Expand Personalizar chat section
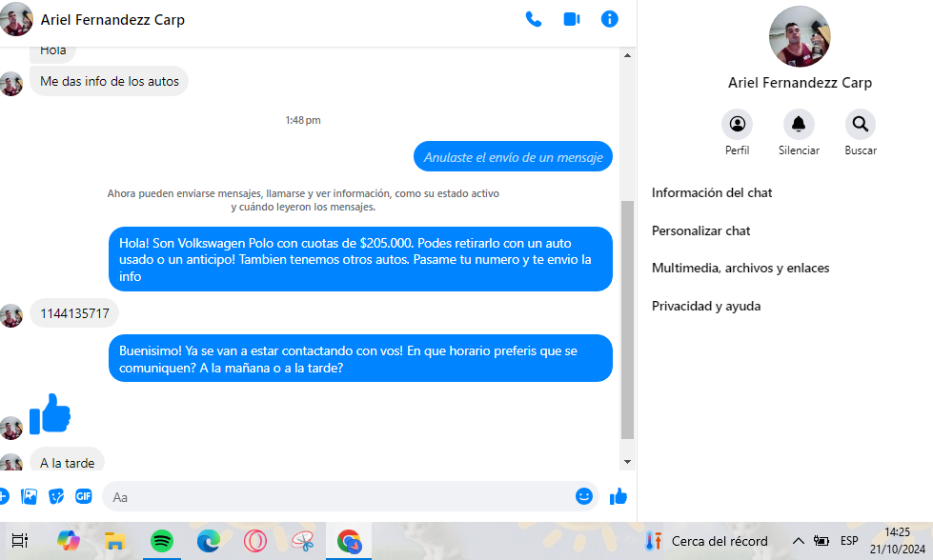933x560 pixels. (700, 230)
